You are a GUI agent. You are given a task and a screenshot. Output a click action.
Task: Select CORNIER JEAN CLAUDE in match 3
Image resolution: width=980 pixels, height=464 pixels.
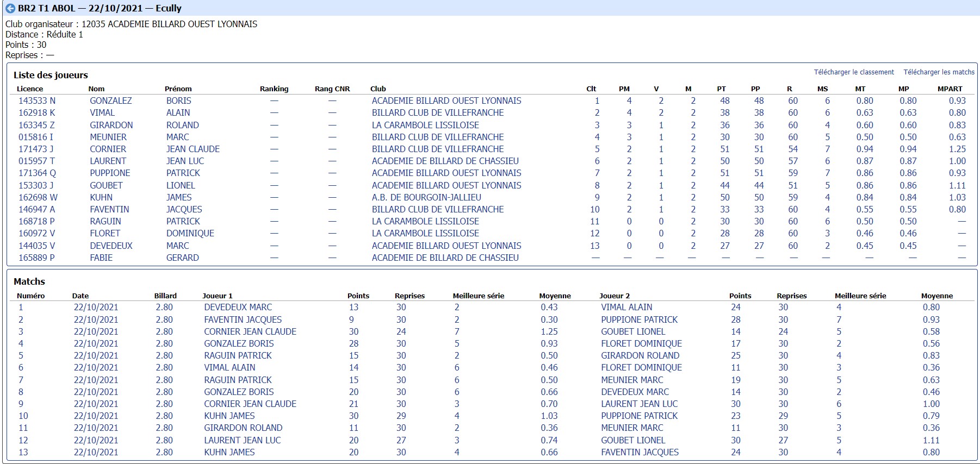tap(250, 331)
